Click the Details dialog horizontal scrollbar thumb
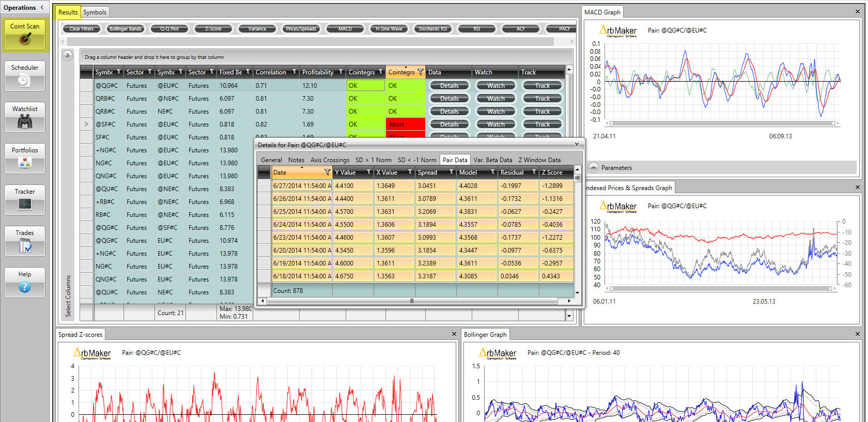The image size is (868, 422). coord(412,301)
